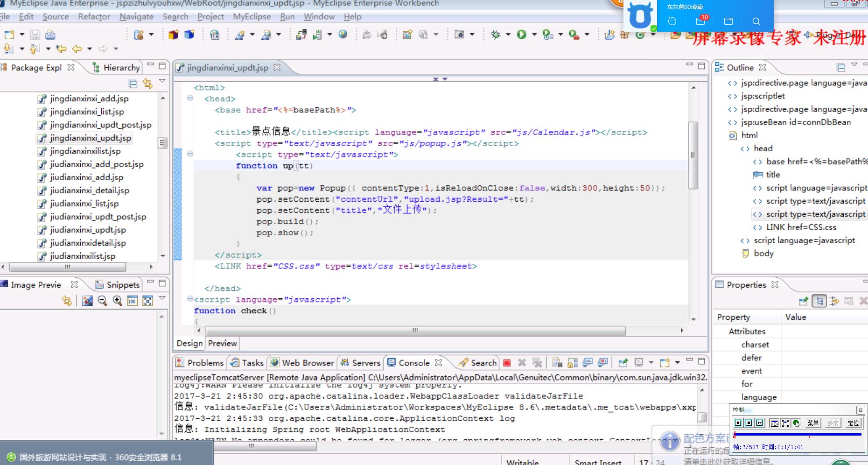
Task: Click the Last Edit Location arrow icon
Action: (x=61, y=49)
